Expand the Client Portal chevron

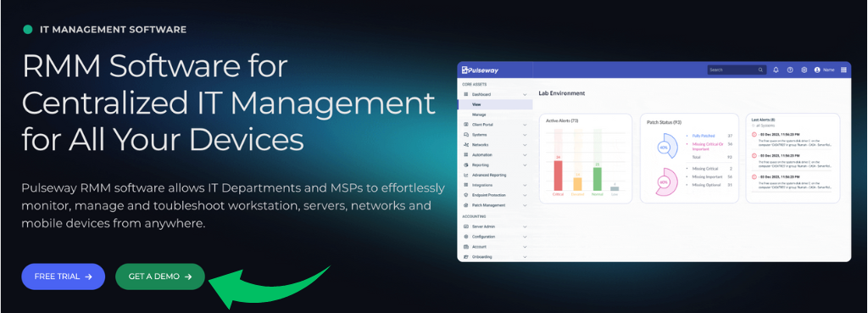(525, 125)
